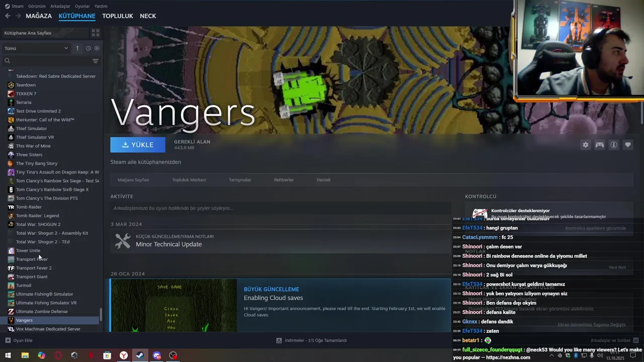Open the Tümü collection dropdown
The height and width of the screenshot is (362, 644).
[36, 48]
